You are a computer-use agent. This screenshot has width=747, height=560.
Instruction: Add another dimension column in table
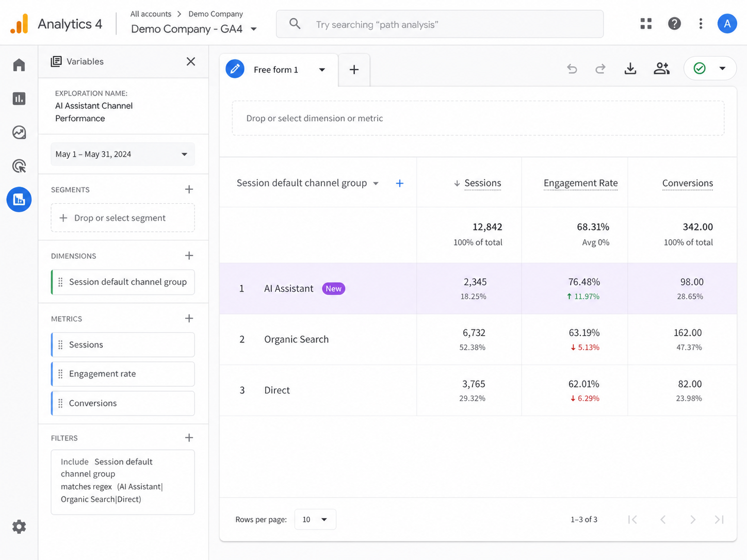(400, 183)
